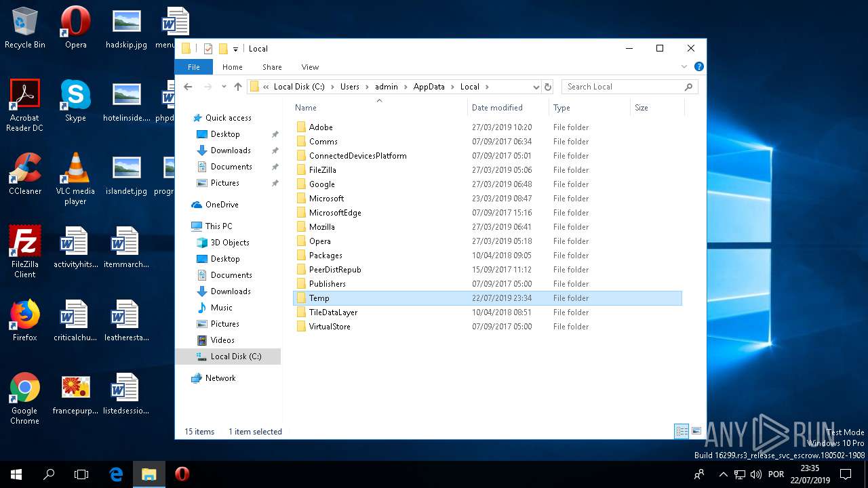Select listedsessio Word document on desktop
868x488 pixels.
tap(126, 394)
